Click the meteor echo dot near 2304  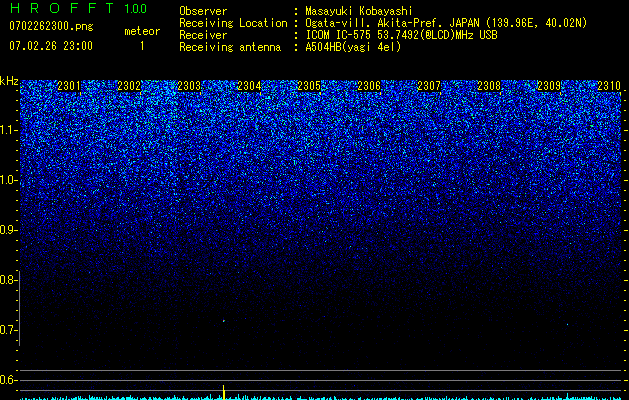pos(224,321)
